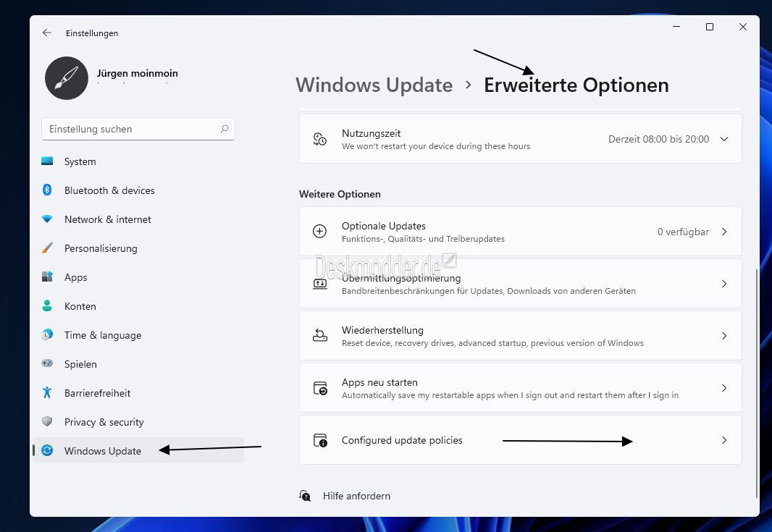This screenshot has height=532, width=772.
Task: Open System settings category
Action: 138,161
